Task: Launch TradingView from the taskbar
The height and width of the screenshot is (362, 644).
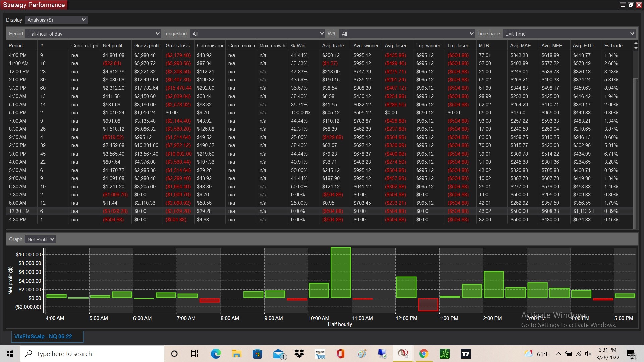Action: [x=465, y=354]
